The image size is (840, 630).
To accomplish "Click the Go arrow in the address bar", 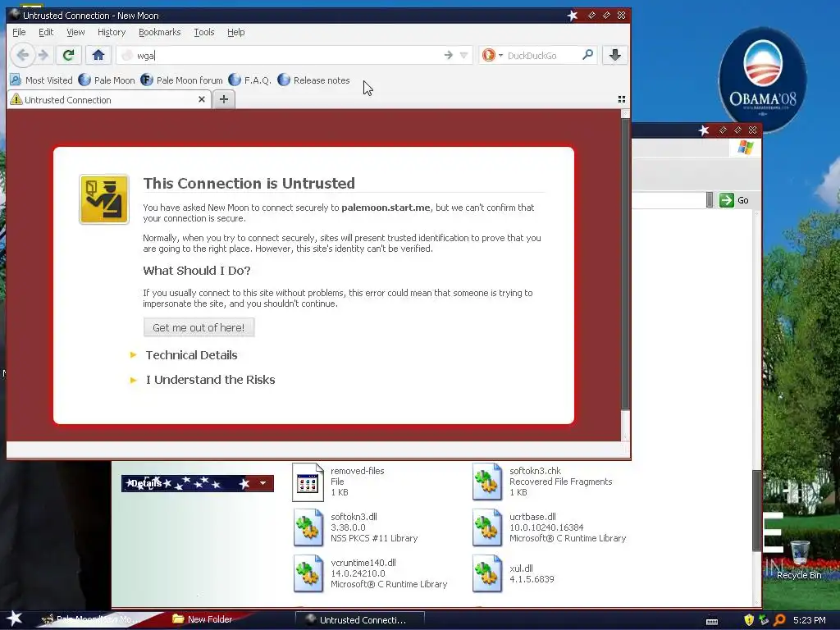I will [x=449, y=55].
